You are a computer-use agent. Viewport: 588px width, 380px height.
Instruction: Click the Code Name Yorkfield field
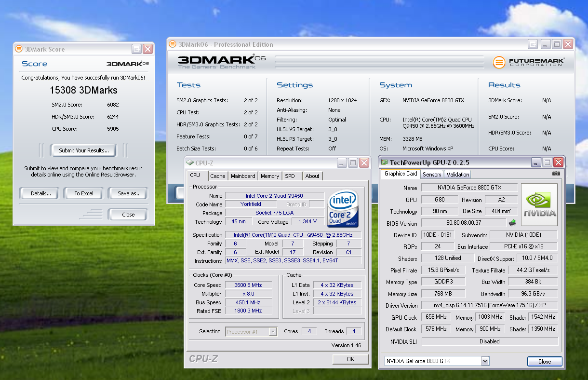(x=251, y=204)
